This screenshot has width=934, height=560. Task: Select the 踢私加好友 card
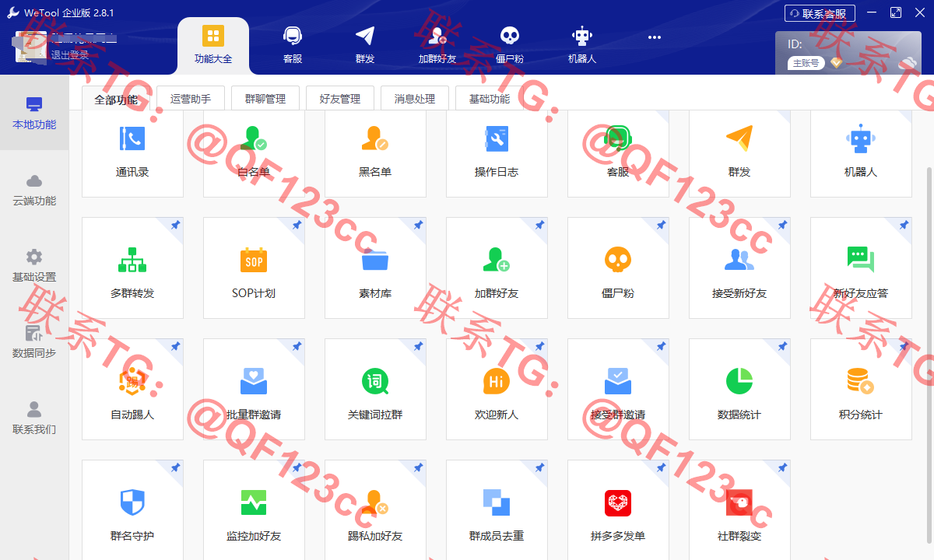tap(375, 509)
